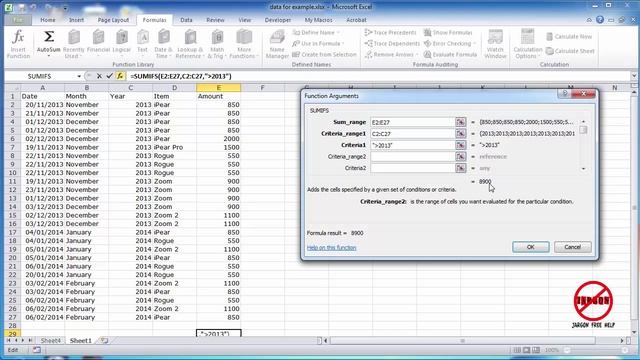Open the File tab

coord(18,20)
